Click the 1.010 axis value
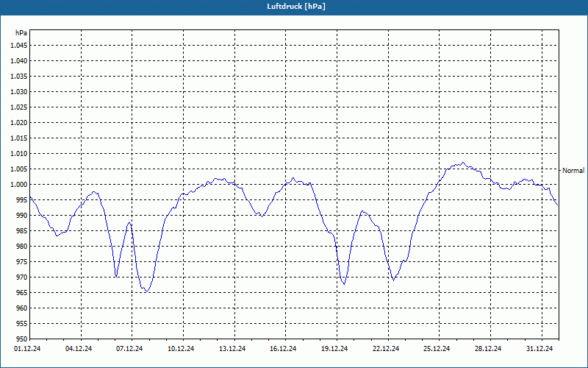 (19, 154)
